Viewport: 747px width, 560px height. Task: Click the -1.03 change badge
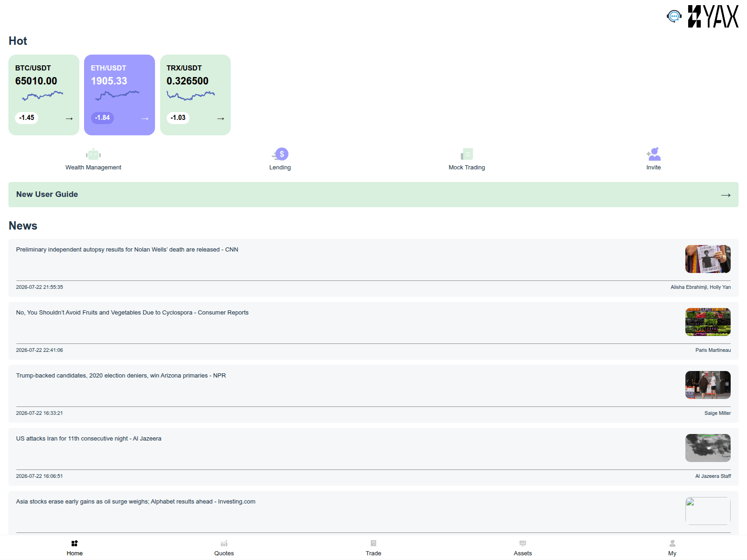click(x=178, y=118)
